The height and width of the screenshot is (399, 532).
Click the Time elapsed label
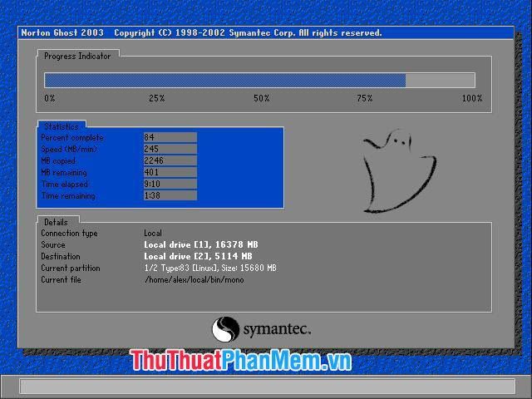(65, 185)
